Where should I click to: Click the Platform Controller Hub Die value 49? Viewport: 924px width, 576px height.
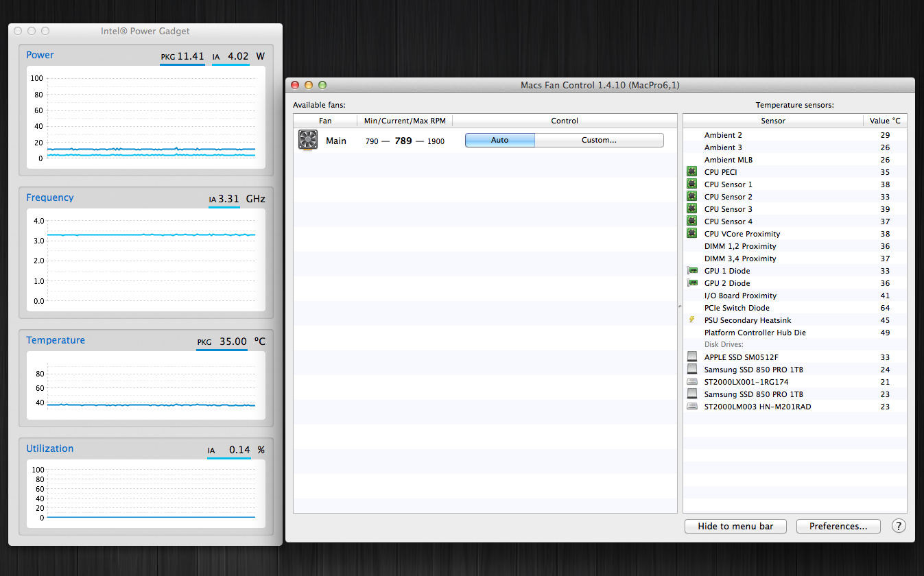point(885,333)
